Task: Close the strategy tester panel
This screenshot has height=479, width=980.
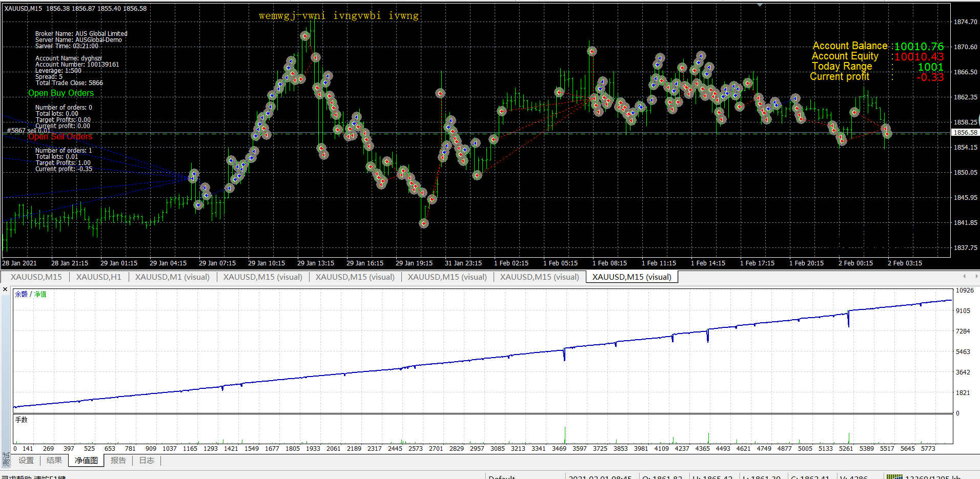Action: point(5,289)
